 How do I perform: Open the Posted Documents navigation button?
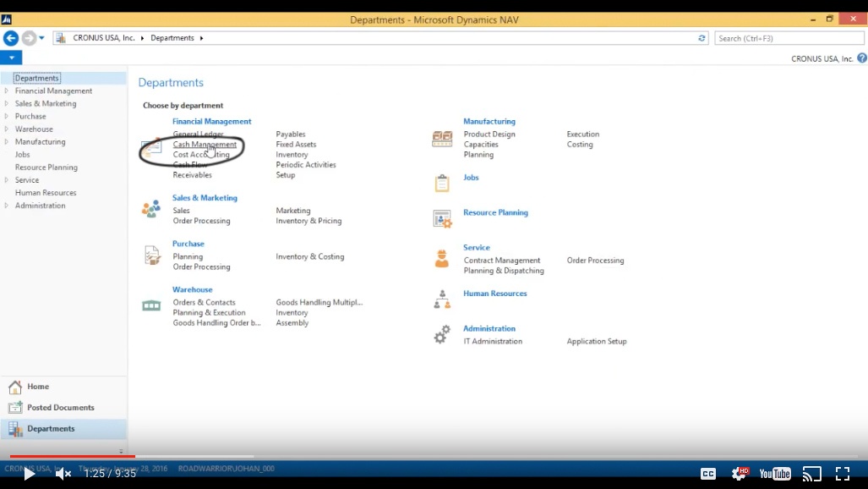[63, 408]
